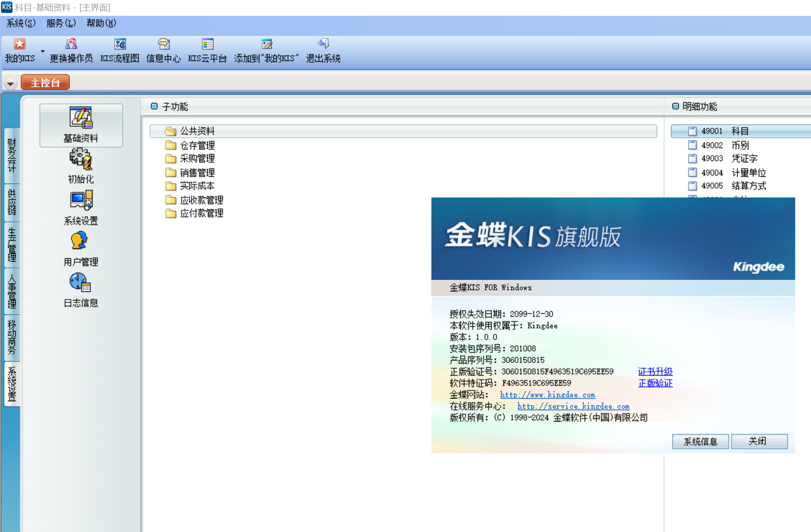The height and width of the screenshot is (532, 811).
Task: Select detail item 49005 结算方式
Action: pyautogui.click(x=727, y=186)
